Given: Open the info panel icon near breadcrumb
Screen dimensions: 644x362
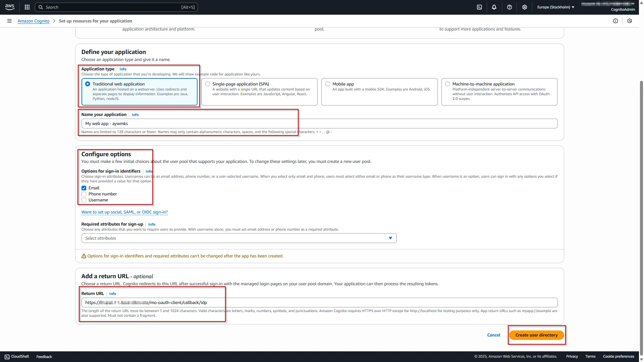Looking at the screenshot, I should click(x=615, y=21).
